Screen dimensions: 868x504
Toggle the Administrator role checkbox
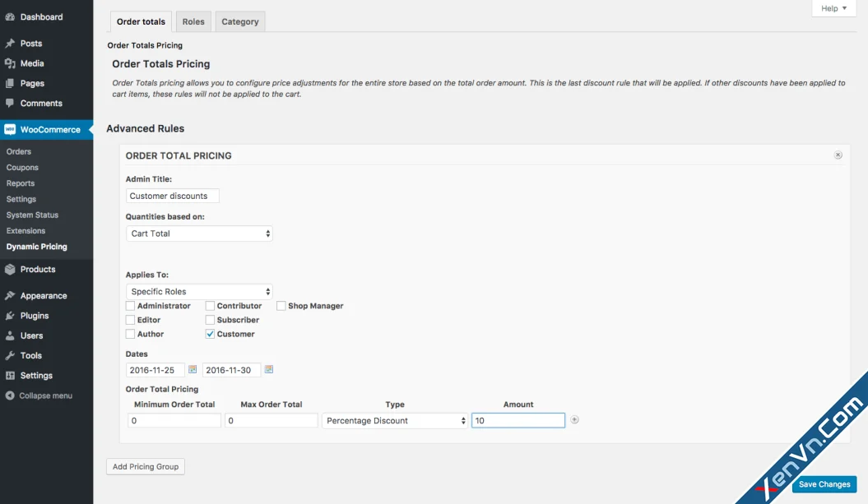click(x=130, y=306)
